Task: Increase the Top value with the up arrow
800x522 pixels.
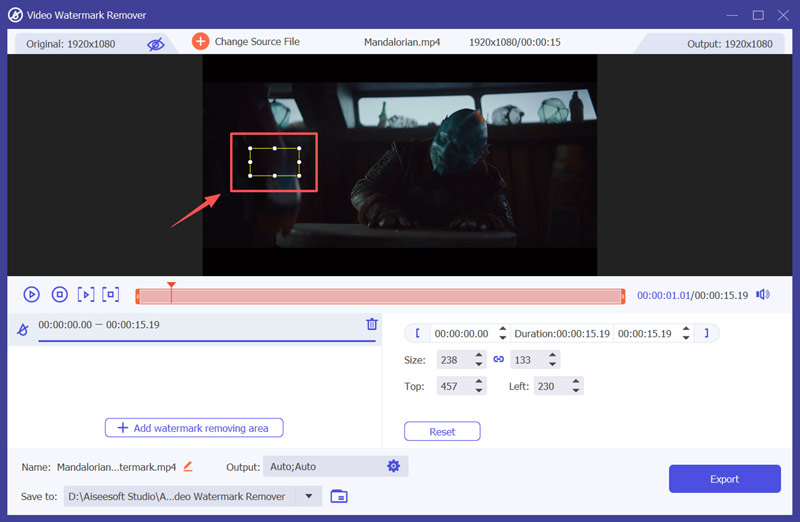Action: click(479, 382)
